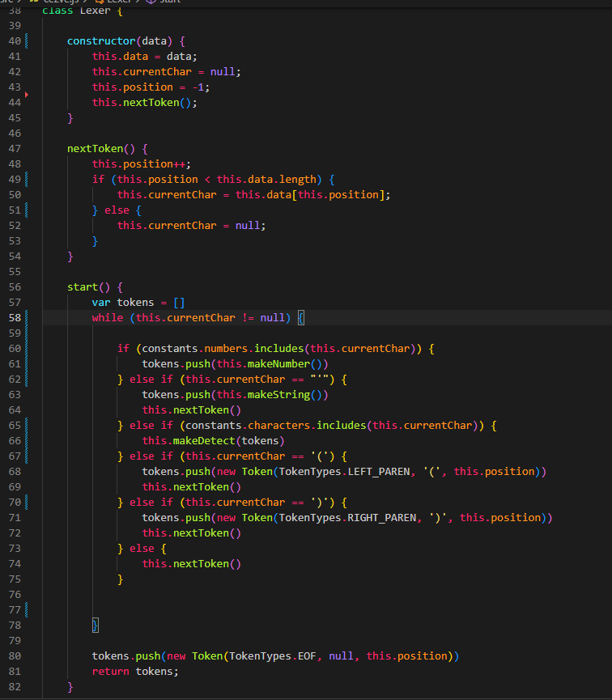
Task: Open the git change marker beside line 49
Action: point(27,179)
